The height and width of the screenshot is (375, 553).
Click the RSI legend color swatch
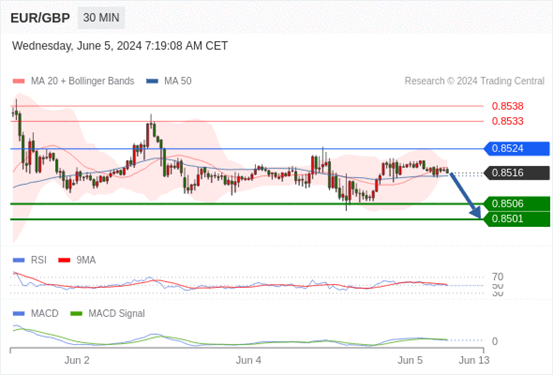click(x=19, y=260)
